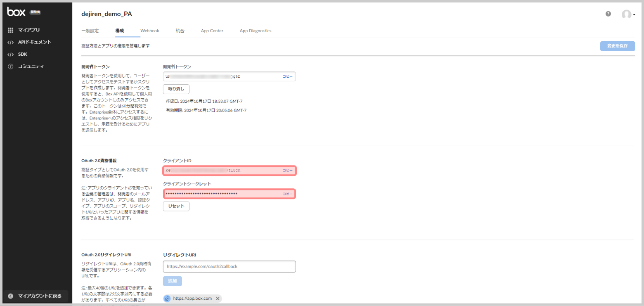Open the Webhook tab
Viewport: 644px width, 306px height.
[149, 31]
